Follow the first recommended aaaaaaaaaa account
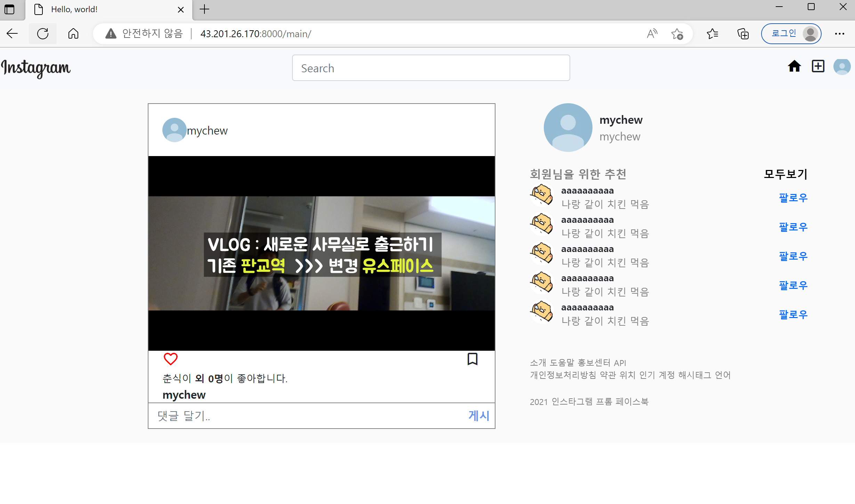The width and height of the screenshot is (855, 504). click(x=793, y=197)
